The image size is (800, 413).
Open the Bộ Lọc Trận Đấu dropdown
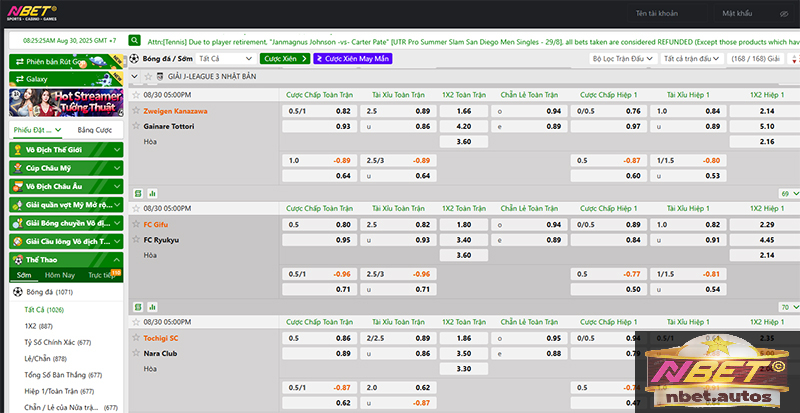(x=620, y=59)
